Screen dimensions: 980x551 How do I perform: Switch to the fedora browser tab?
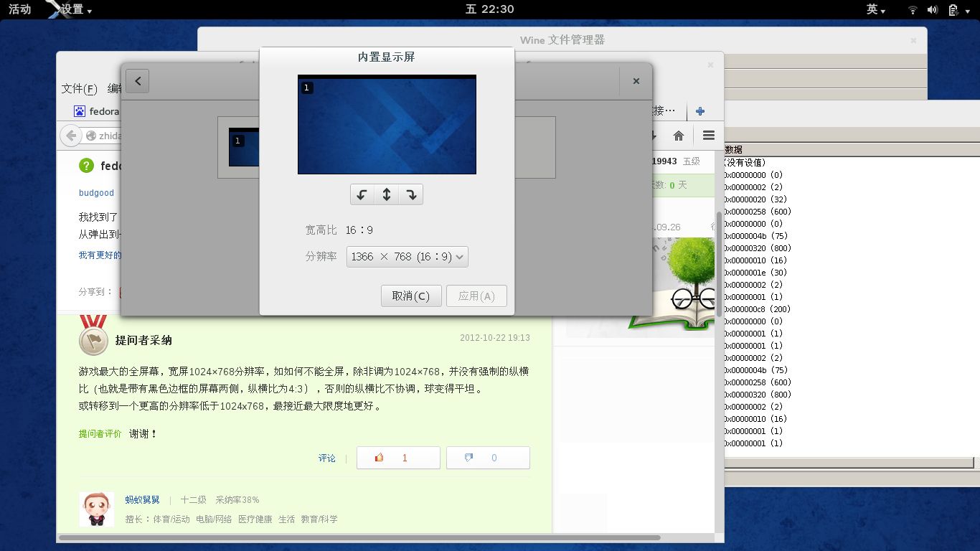pos(97,111)
